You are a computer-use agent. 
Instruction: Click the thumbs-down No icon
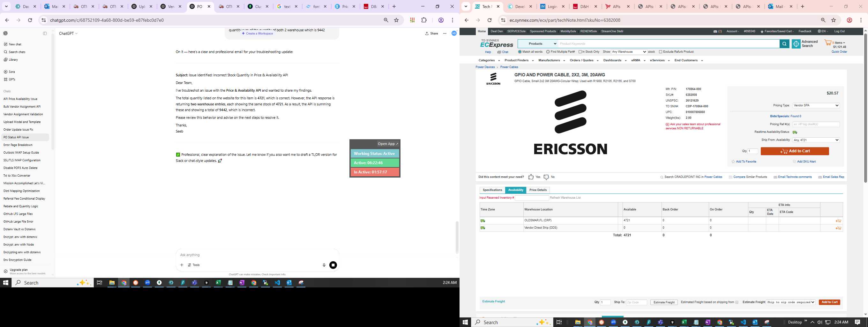tap(546, 177)
